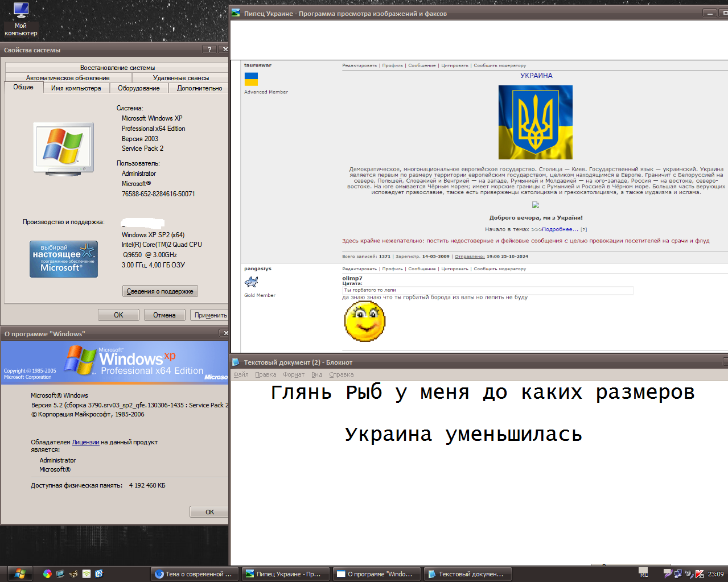Select the Удаленные сеансы tab
The width and height of the screenshot is (728, 582).
180,78
